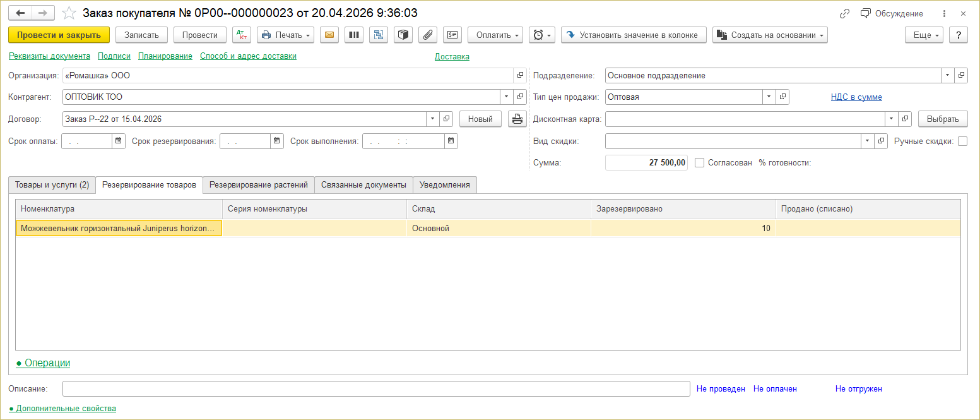Open the Тип цен продажи dropdown
The width and height of the screenshot is (980, 420).
(x=769, y=97)
